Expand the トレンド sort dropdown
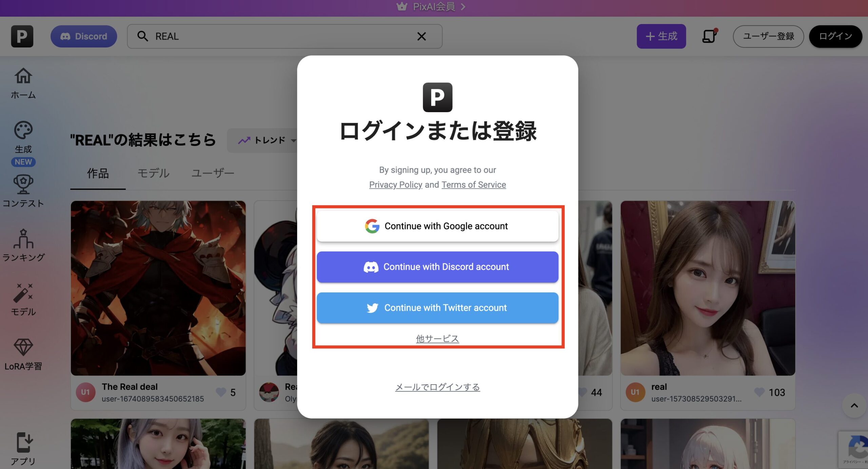This screenshot has height=469, width=868. (268, 140)
